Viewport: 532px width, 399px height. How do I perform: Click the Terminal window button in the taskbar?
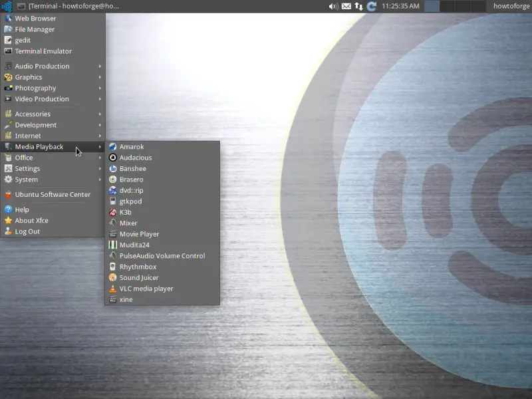68,6
